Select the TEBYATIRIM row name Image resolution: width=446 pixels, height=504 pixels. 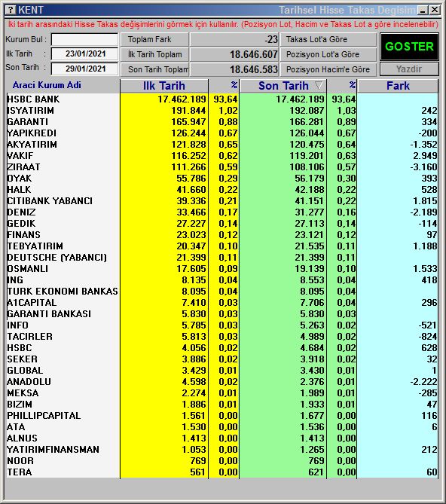click(x=35, y=246)
